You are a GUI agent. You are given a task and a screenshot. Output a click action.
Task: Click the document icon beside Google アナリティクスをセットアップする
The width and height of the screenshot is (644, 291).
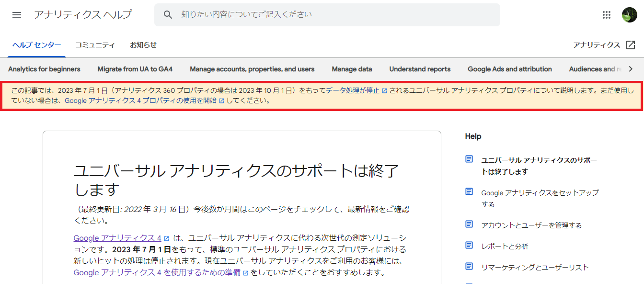tap(469, 192)
